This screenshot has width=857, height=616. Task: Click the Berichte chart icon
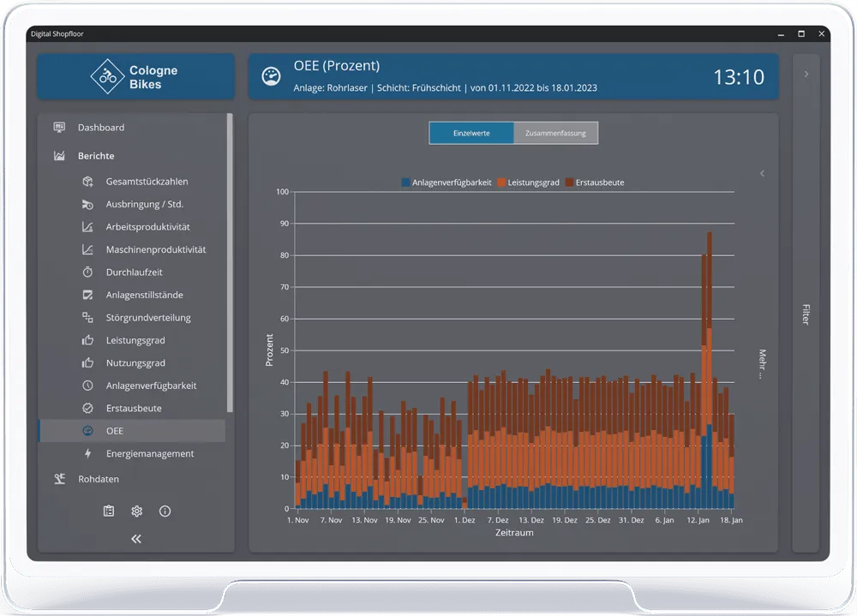tap(59, 156)
